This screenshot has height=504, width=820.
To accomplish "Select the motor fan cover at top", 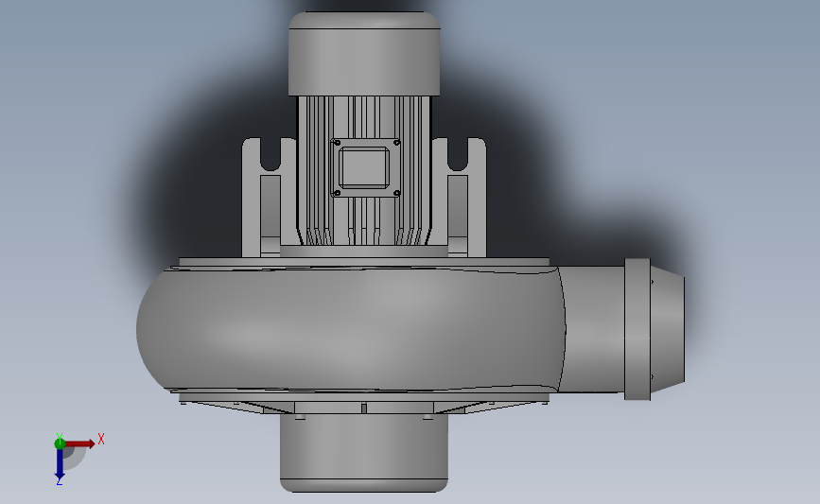I will click(x=364, y=53).
